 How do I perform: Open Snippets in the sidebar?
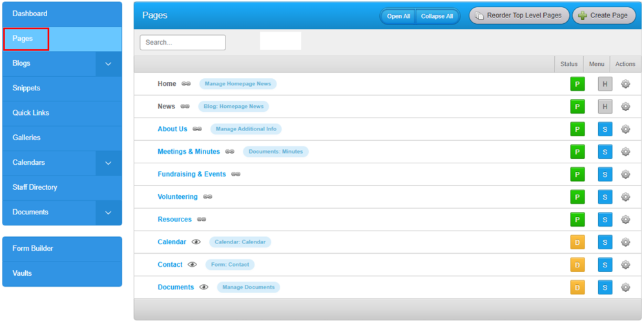point(62,88)
